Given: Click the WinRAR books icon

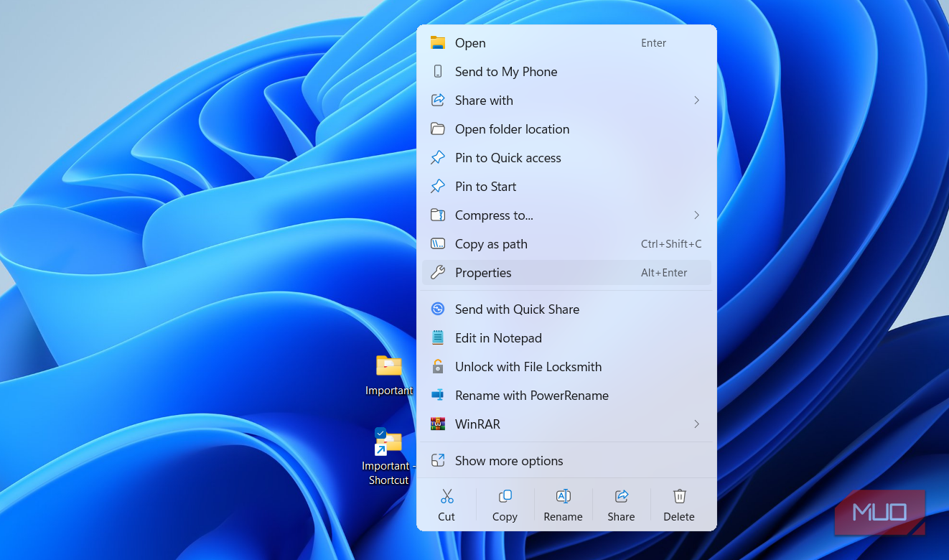Looking at the screenshot, I should coord(438,424).
